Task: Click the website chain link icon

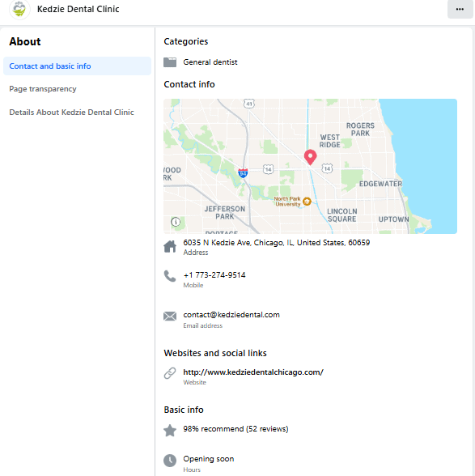Action: click(x=170, y=373)
